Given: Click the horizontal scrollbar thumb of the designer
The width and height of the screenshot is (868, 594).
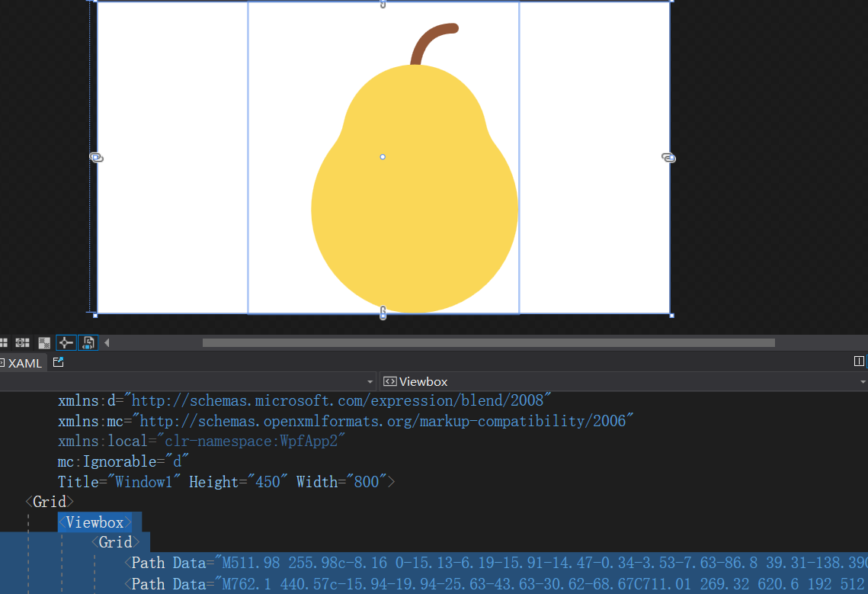Looking at the screenshot, I should point(488,343).
